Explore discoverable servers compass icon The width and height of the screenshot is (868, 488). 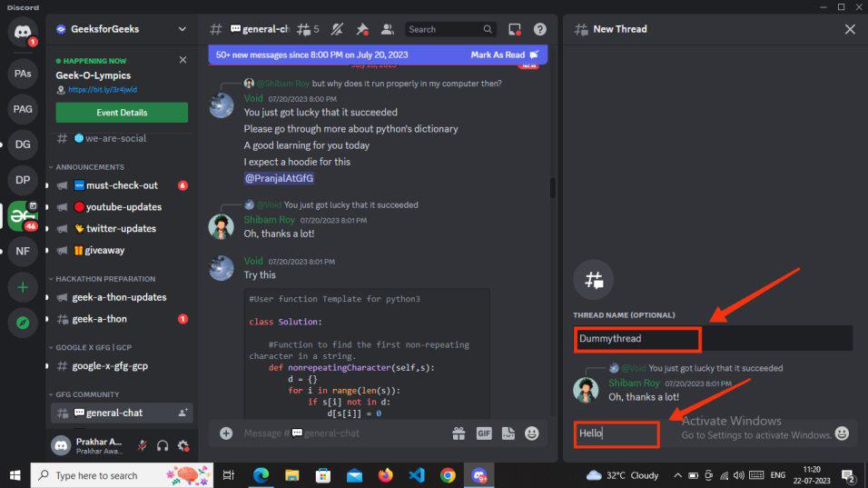[x=23, y=323]
